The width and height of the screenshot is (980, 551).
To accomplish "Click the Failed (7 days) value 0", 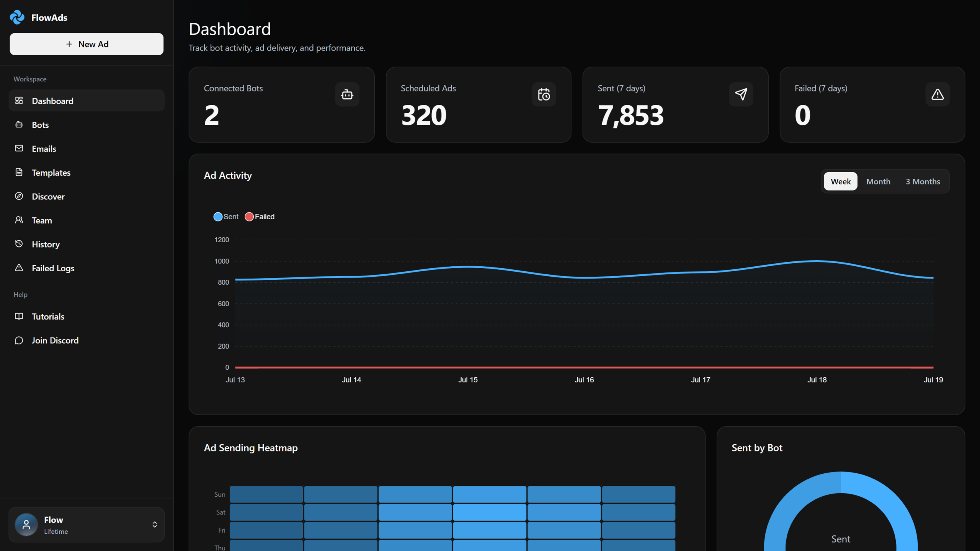I will point(802,115).
